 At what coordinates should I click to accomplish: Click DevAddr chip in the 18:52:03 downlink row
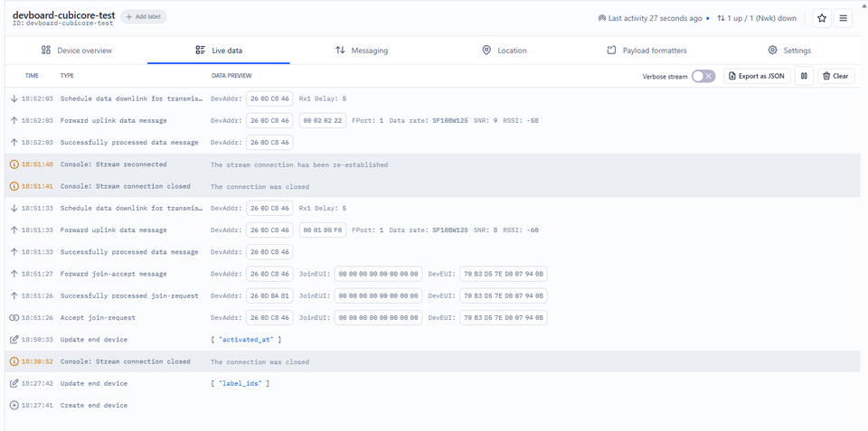[x=269, y=98]
